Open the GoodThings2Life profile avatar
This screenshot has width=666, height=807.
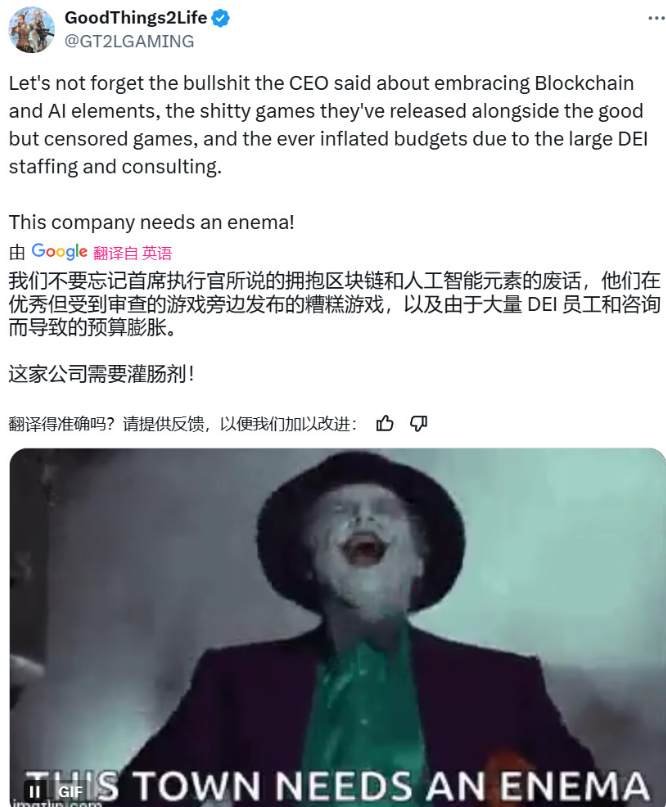coord(31,30)
